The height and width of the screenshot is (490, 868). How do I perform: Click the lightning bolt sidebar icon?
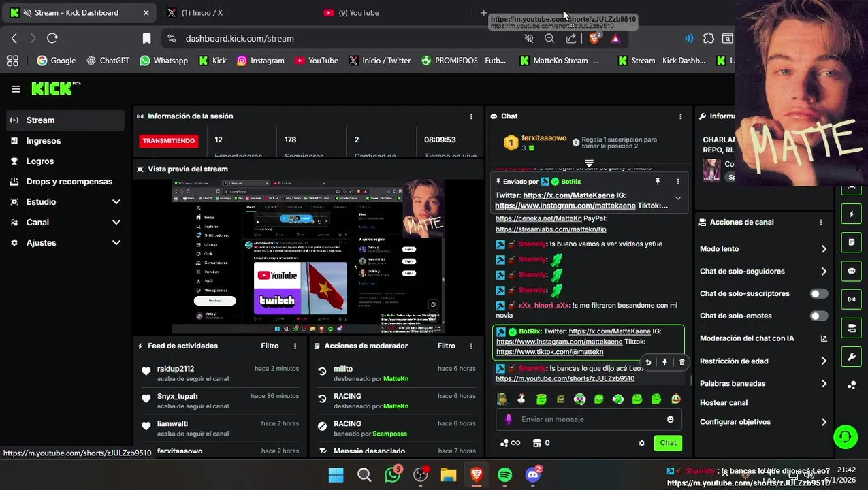pyautogui.click(x=852, y=214)
